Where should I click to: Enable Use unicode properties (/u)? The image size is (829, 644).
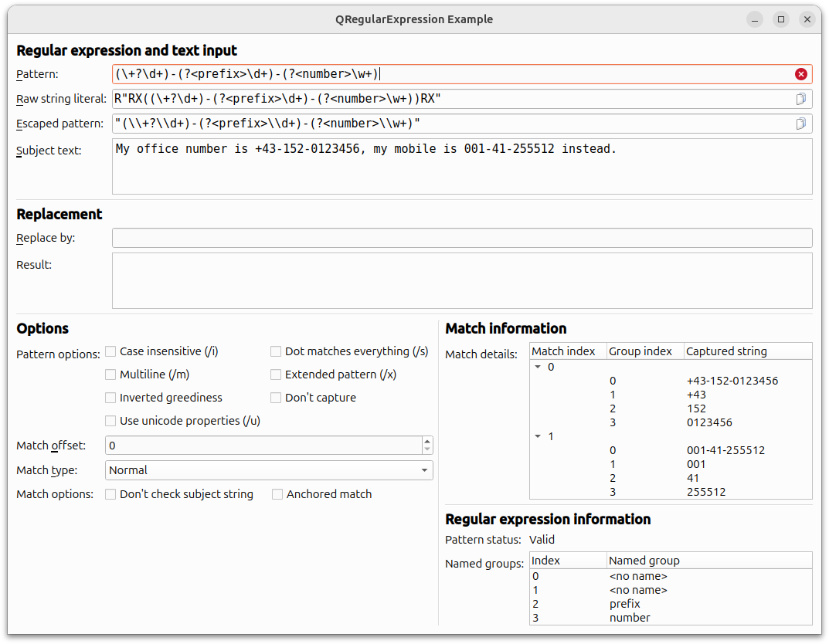pos(110,420)
